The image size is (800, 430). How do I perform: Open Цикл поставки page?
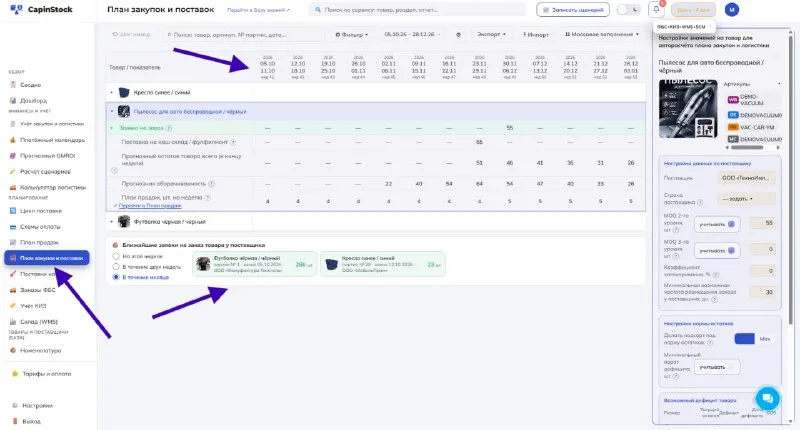coord(40,211)
